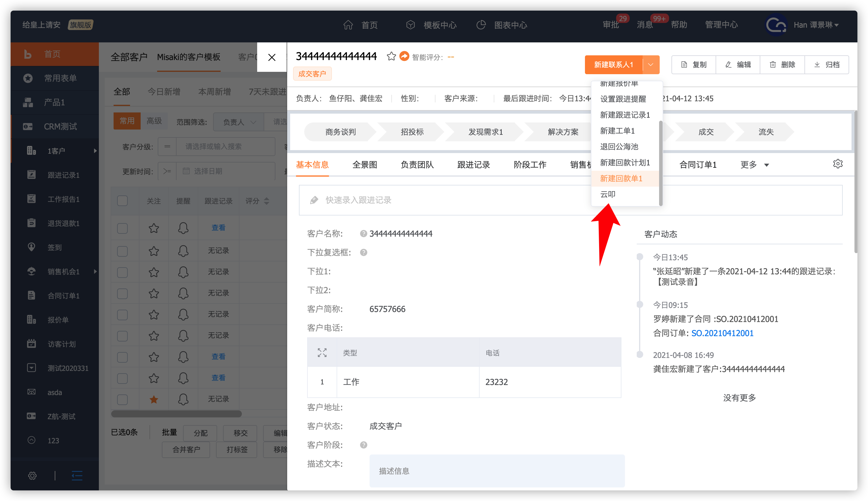Click the 编辑 button
Screen dimensions: 868x501
click(738, 65)
